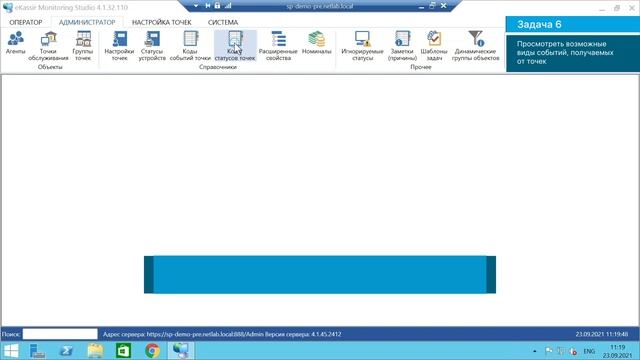Minimize the remote session connection bar

point(421,6)
